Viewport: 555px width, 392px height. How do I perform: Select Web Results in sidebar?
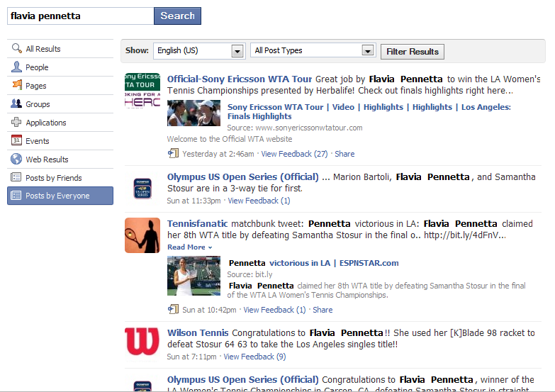[x=60, y=159]
